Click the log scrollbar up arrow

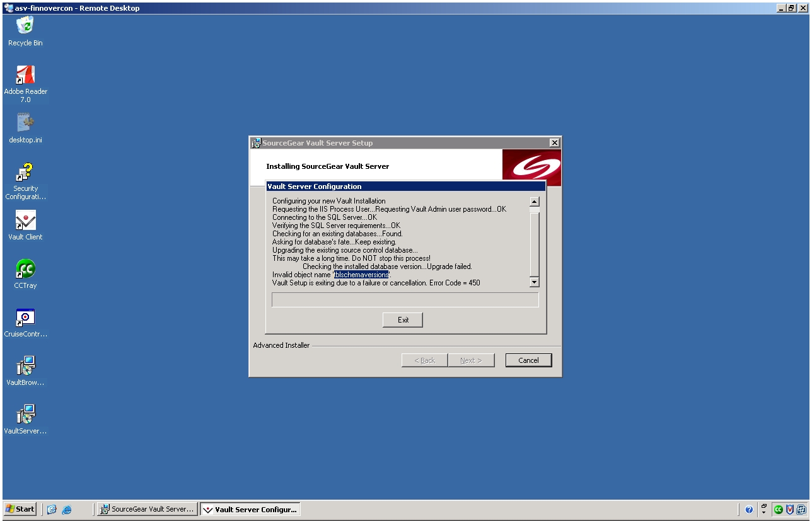tap(535, 202)
